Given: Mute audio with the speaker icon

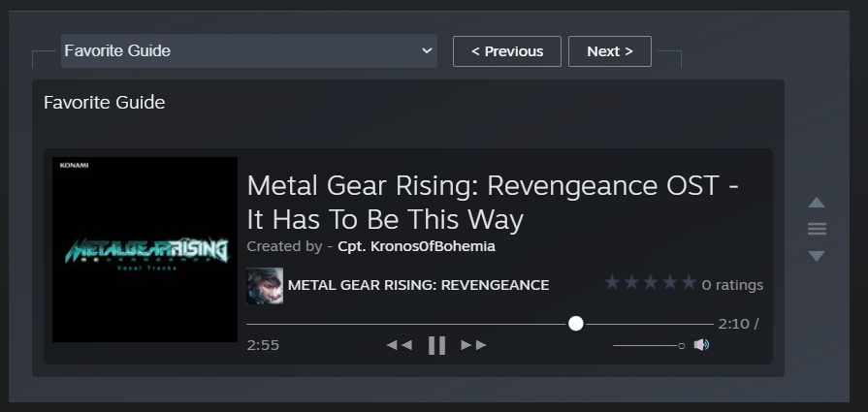Looking at the screenshot, I should pyautogui.click(x=701, y=345).
